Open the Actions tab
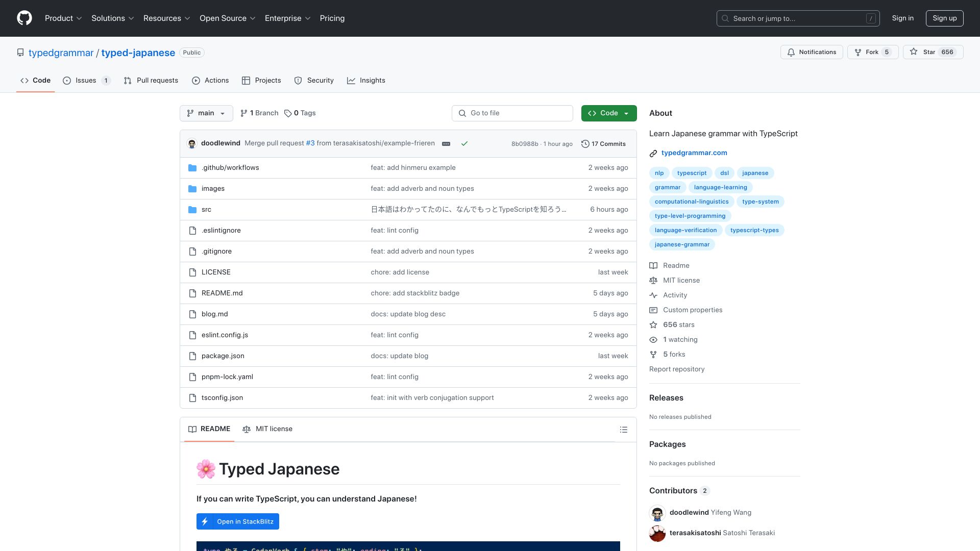 coord(210,81)
